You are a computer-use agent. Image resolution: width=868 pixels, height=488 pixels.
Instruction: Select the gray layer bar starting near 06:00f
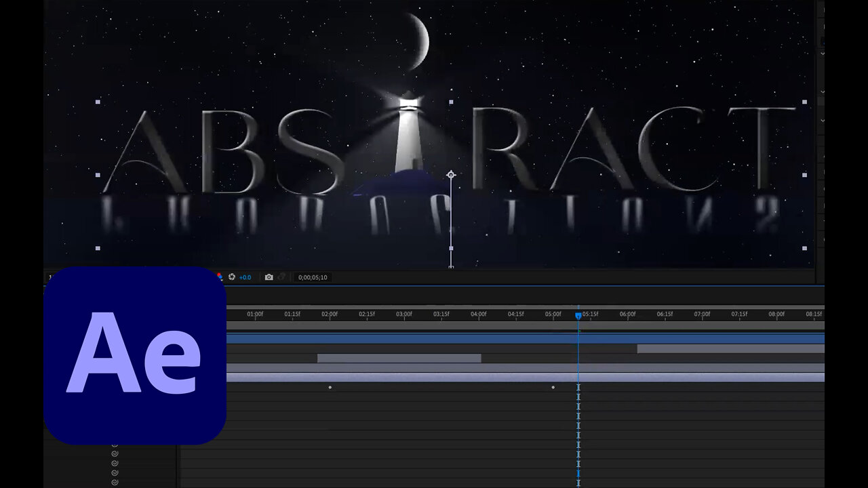click(x=731, y=348)
